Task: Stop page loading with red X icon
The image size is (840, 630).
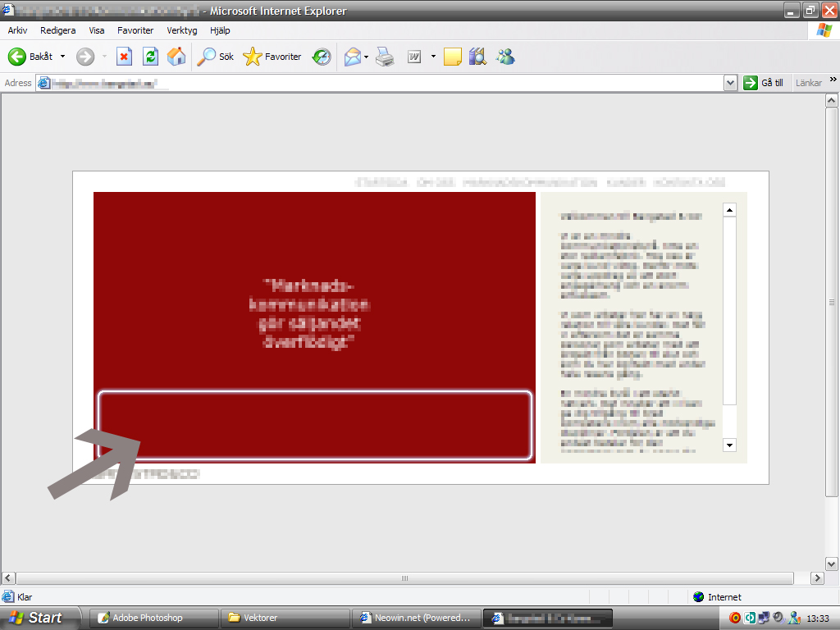Action: 125,57
